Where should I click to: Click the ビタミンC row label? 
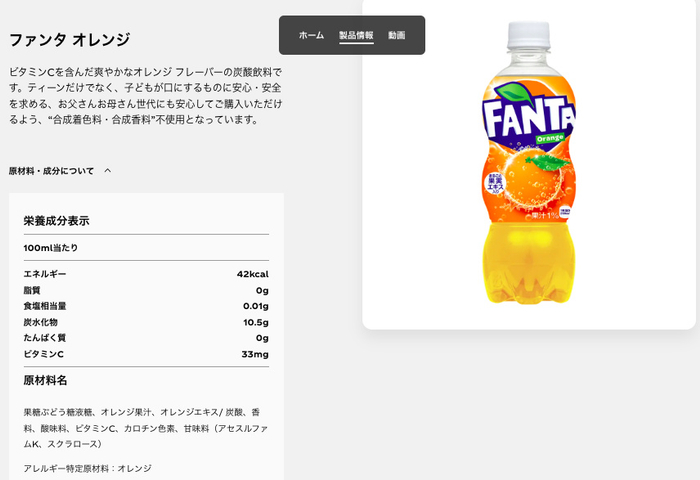(43, 354)
